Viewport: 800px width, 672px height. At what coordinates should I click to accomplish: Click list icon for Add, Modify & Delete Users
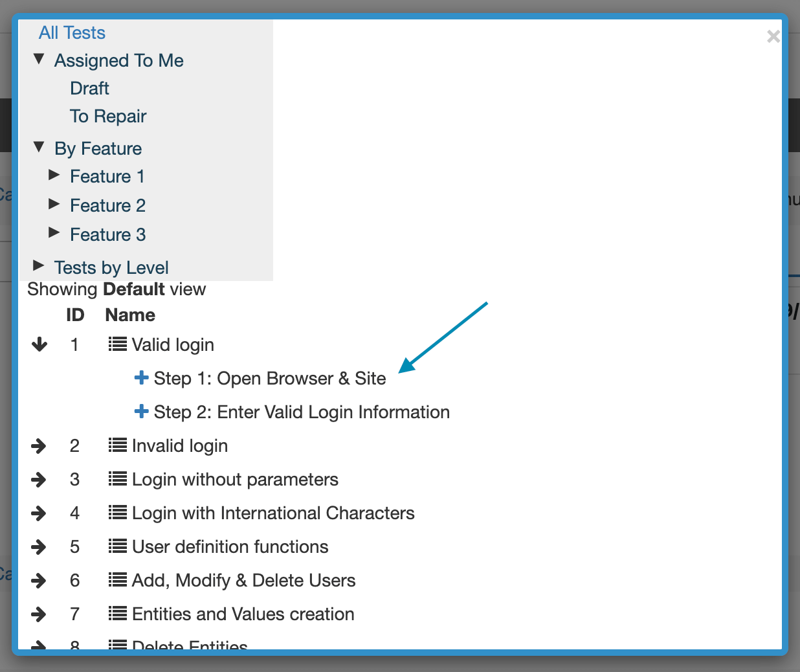tap(117, 580)
